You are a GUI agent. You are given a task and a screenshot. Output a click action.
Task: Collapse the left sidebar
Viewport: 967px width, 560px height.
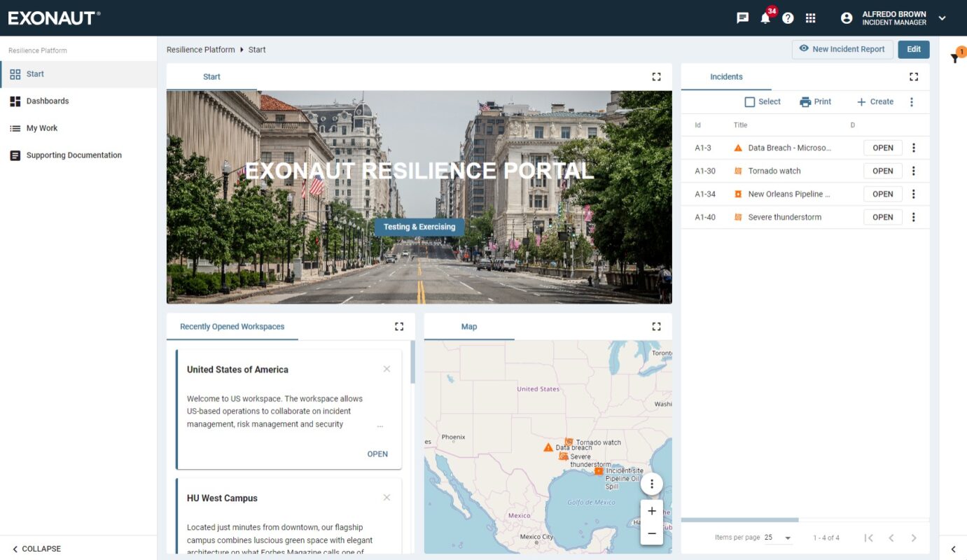tap(36, 549)
